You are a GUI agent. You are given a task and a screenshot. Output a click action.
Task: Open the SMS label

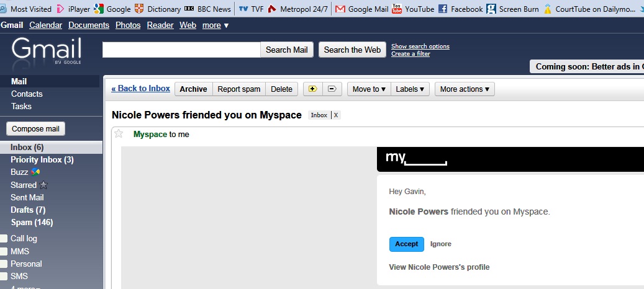[x=19, y=277]
